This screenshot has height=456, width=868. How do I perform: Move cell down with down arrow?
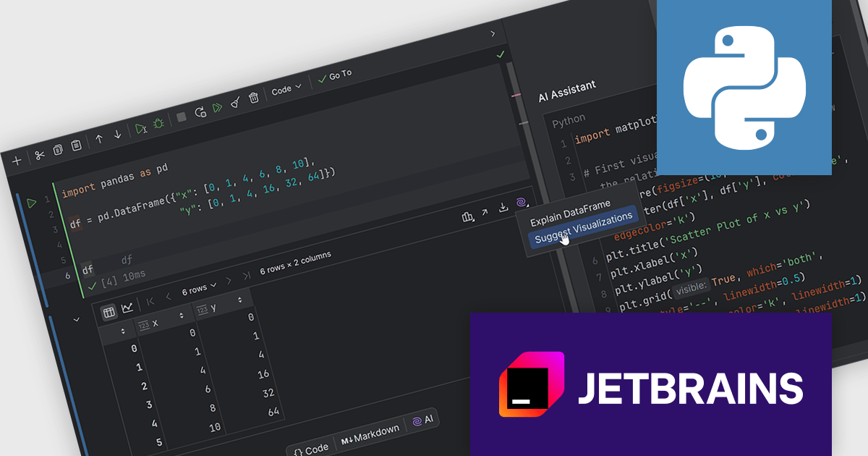[117, 135]
